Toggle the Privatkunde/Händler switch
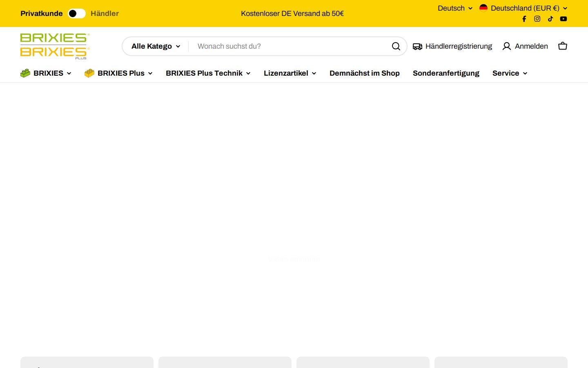Viewport: 588px width, 368px height. coord(77,13)
